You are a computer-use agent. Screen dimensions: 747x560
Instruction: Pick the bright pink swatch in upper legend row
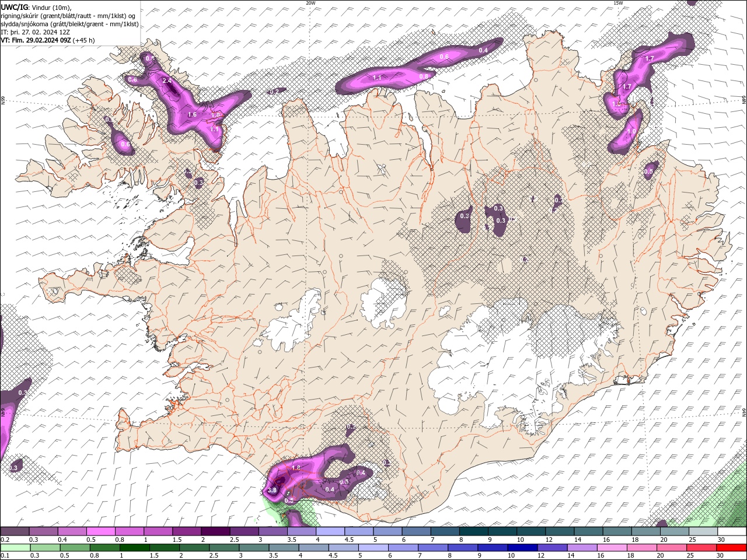tap(100, 531)
